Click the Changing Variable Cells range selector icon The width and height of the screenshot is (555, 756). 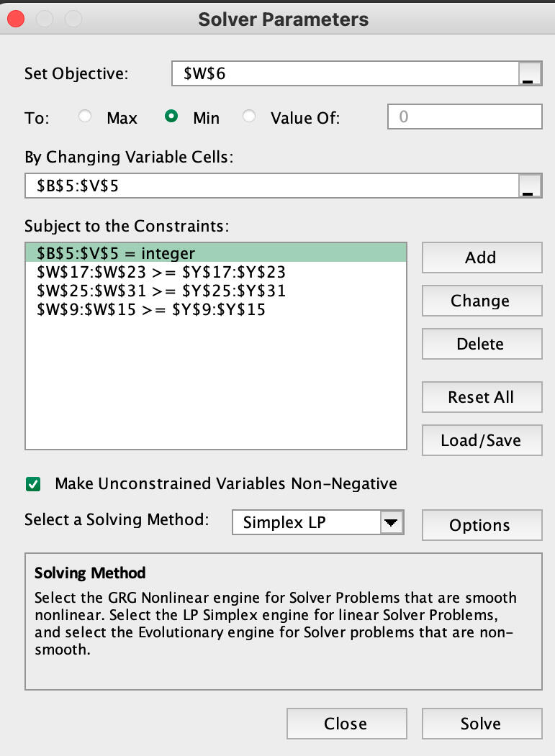click(529, 185)
